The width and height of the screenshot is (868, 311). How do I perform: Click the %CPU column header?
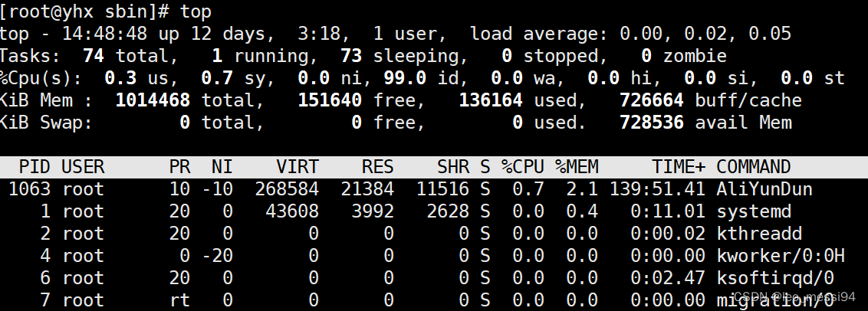coord(523,166)
